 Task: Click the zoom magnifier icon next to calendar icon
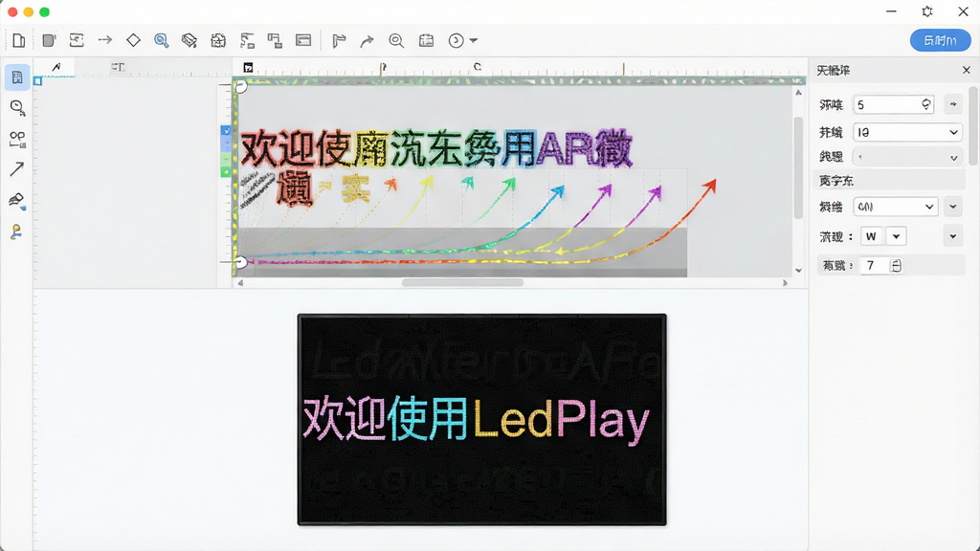coord(396,40)
